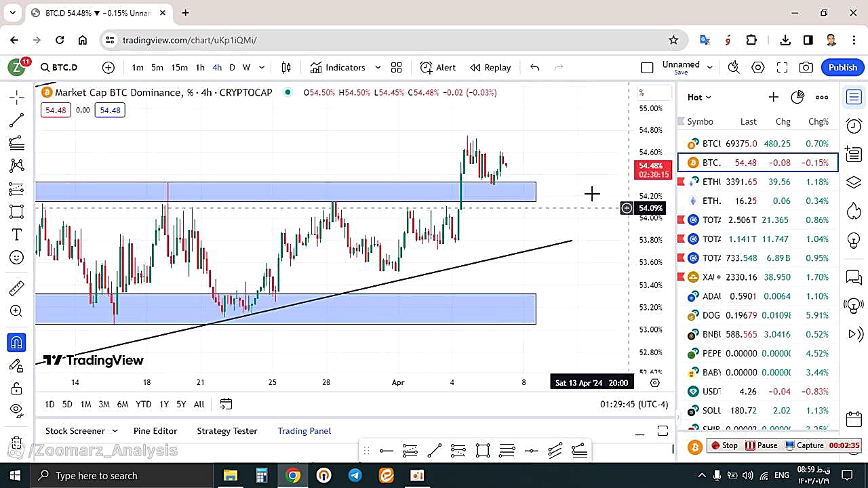Activate the zoom in tool

(x=17, y=311)
